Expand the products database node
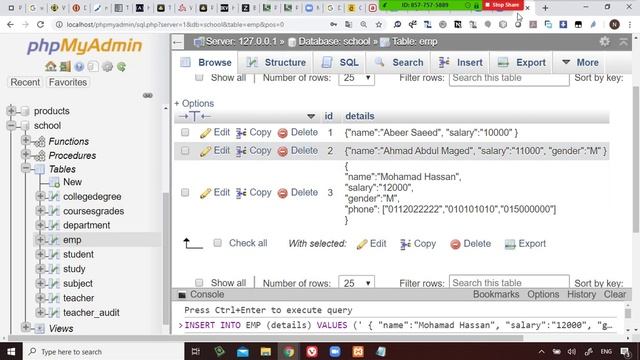The width and height of the screenshot is (640, 360). [11, 110]
